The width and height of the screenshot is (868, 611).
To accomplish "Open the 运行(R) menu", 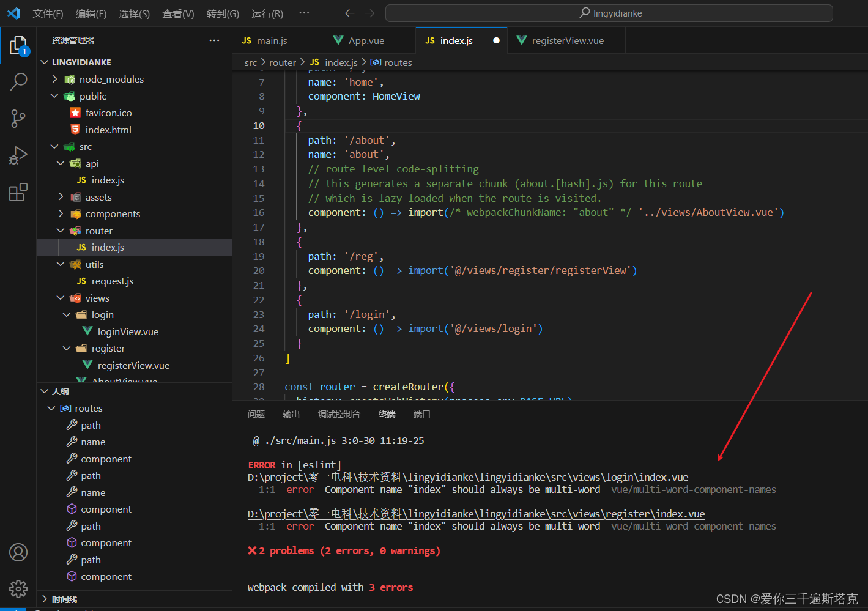I will pyautogui.click(x=267, y=13).
